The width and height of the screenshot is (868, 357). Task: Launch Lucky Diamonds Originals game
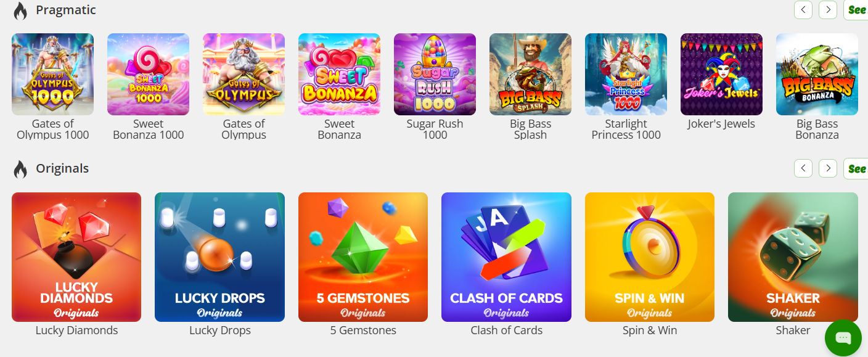76,257
